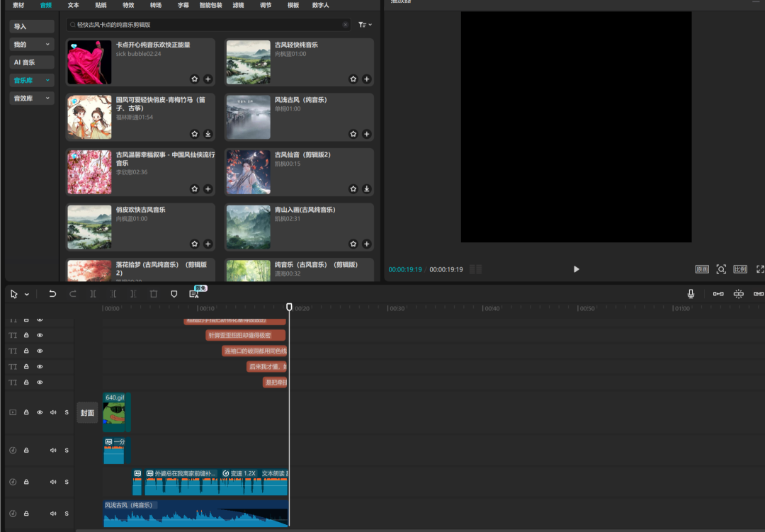Open the filter dropdown beside the search box

[365, 25]
